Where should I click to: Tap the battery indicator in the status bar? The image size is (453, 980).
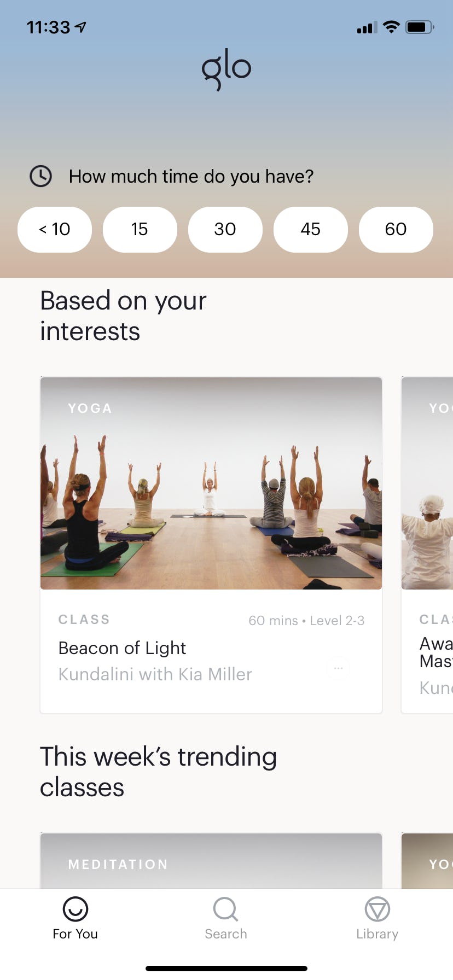point(419,27)
